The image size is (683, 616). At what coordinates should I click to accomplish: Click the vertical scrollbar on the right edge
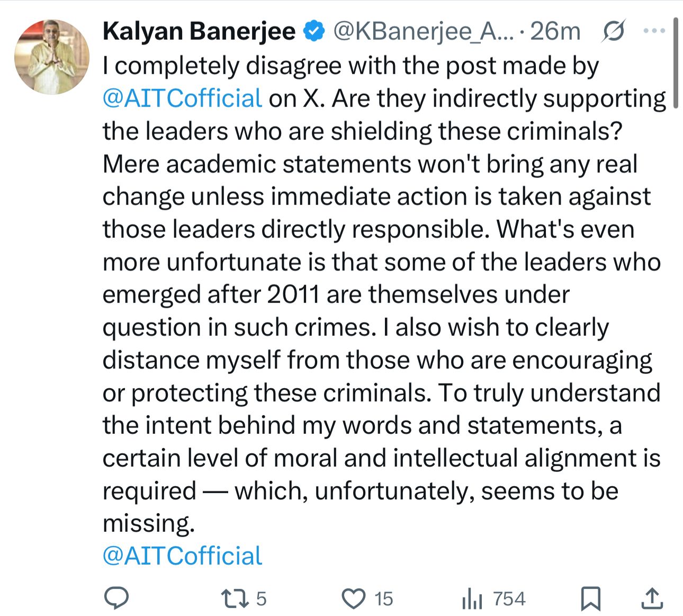[676, 64]
